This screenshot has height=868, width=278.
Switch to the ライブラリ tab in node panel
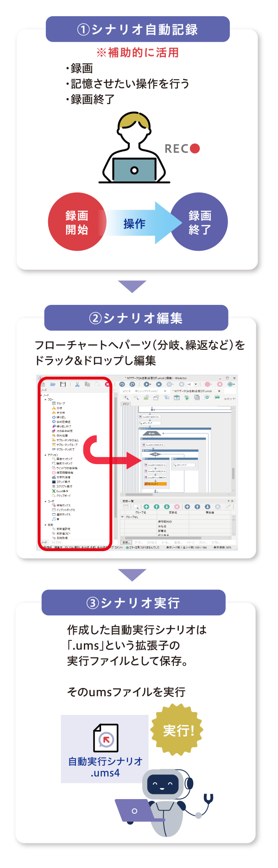[56, 542]
